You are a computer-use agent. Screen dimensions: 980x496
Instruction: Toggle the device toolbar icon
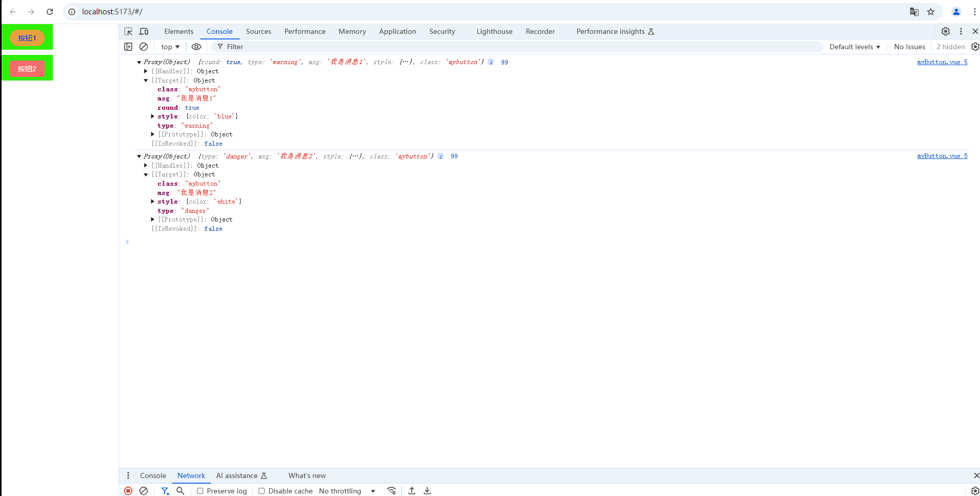tap(144, 31)
